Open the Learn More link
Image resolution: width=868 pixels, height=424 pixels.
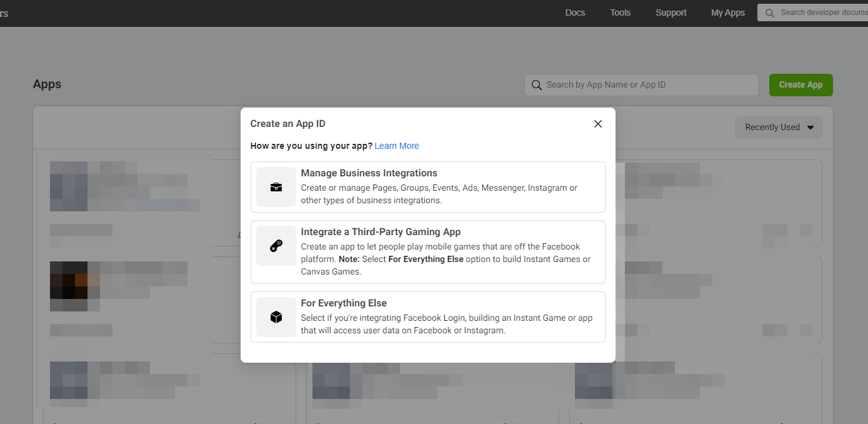[x=397, y=146]
